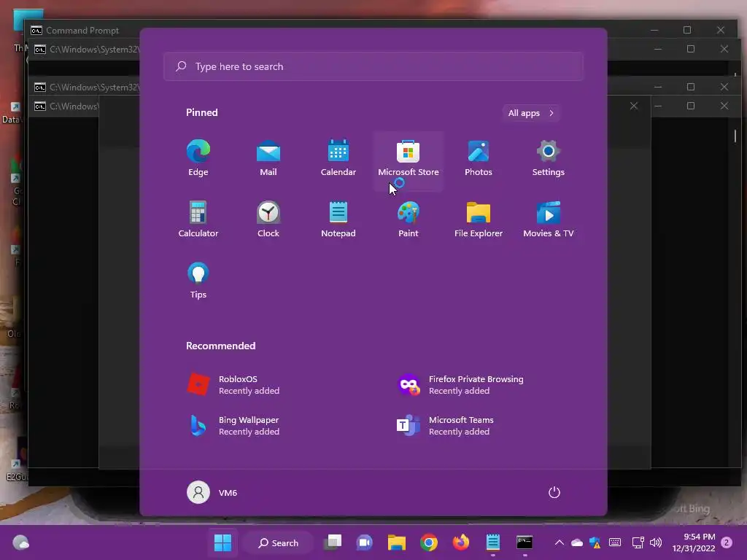The width and height of the screenshot is (747, 560).
Task: Open OneDrive cloud tray icon
Action: [577, 542]
